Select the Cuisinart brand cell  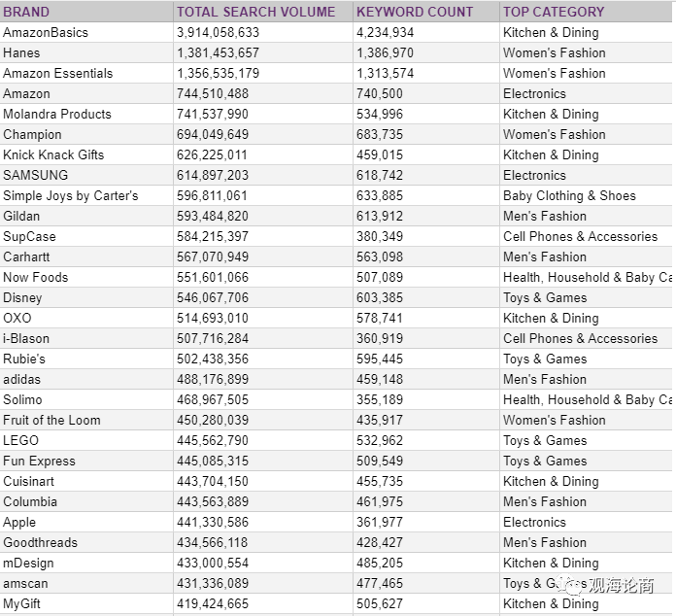click(86, 481)
